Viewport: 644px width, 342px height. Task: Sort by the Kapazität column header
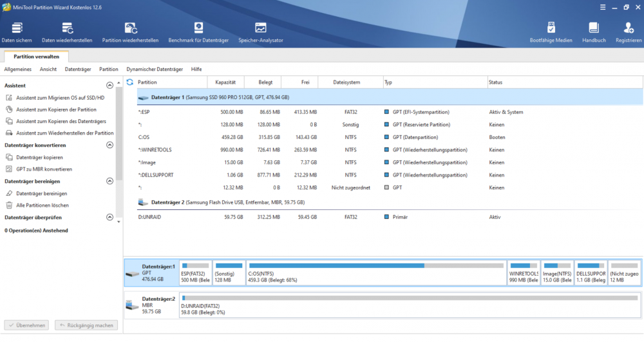225,82
